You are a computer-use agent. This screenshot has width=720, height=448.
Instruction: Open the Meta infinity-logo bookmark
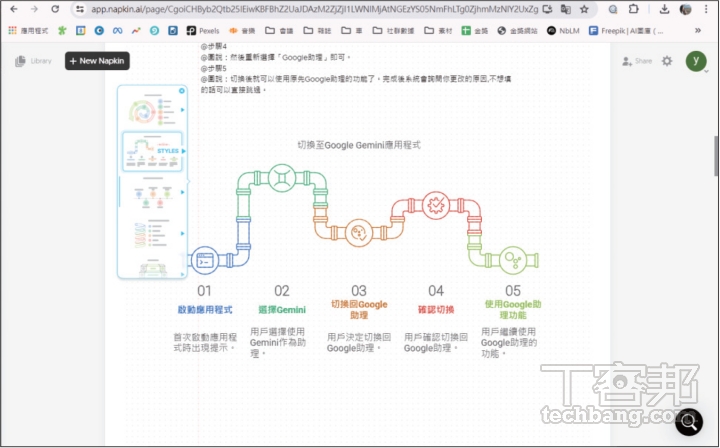point(118,31)
